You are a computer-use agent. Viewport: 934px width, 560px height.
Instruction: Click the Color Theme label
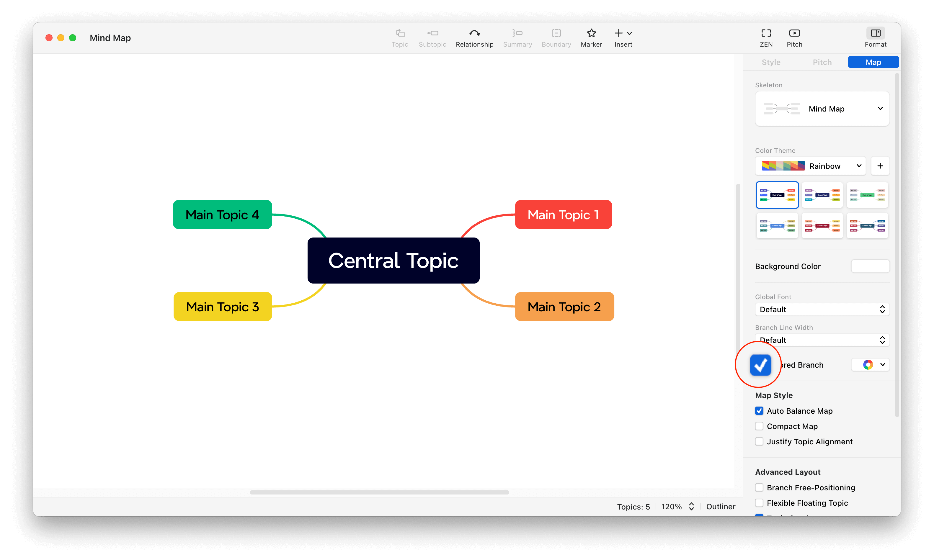click(775, 150)
